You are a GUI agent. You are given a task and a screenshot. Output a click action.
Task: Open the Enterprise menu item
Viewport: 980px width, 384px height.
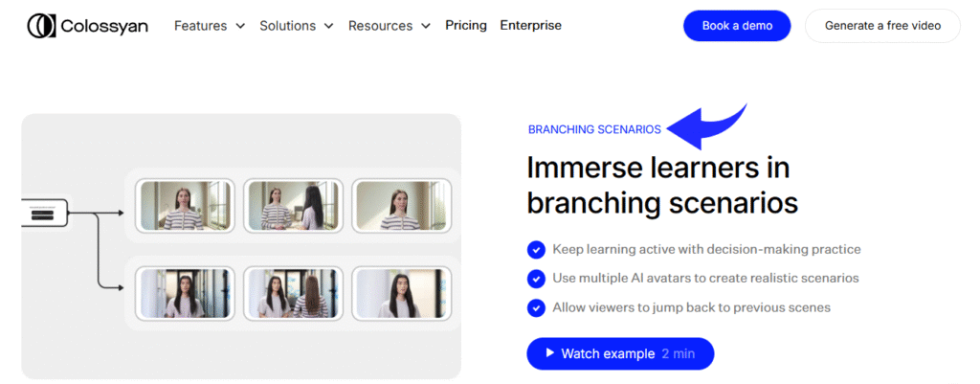point(530,26)
